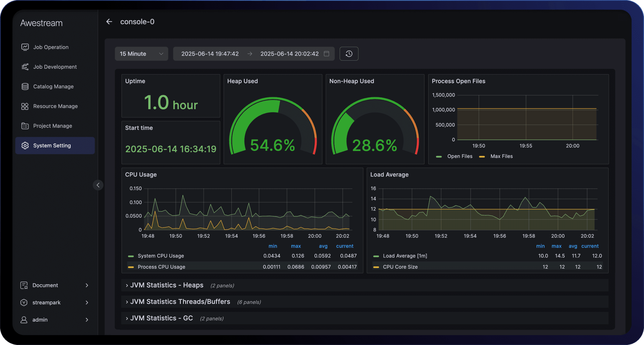This screenshot has height=345, width=644.
Task: Open calendar icon in date range
Action: [x=326, y=54]
